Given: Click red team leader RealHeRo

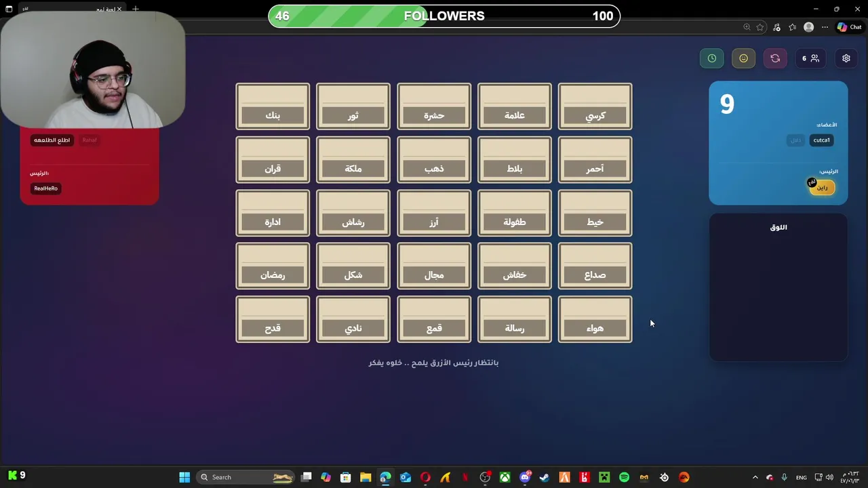Looking at the screenshot, I should 46,188.
